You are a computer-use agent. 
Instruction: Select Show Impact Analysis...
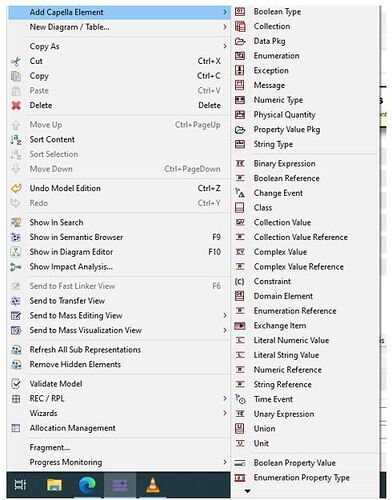coord(118,267)
